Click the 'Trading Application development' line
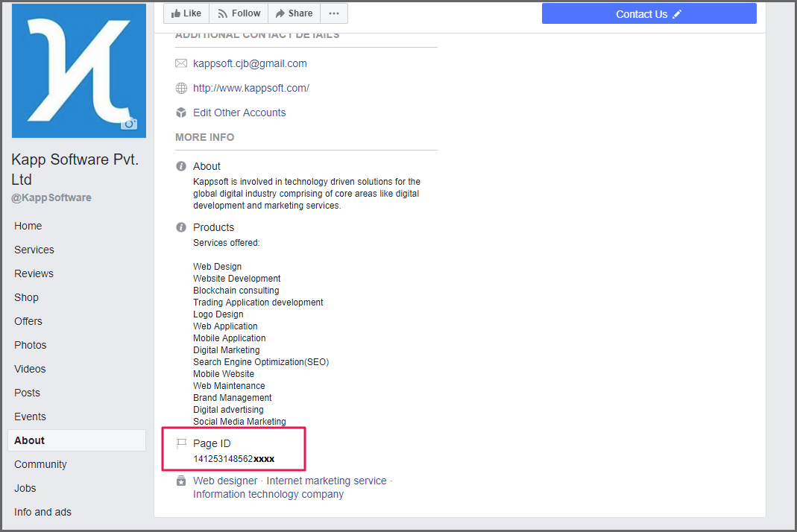The width and height of the screenshot is (797, 532). pos(258,303)
